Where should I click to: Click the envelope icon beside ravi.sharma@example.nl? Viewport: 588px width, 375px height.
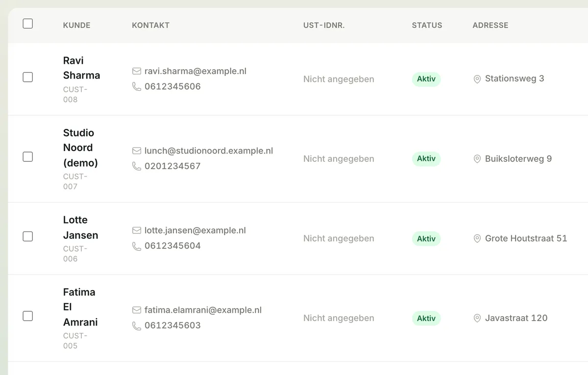click(137, 71)
